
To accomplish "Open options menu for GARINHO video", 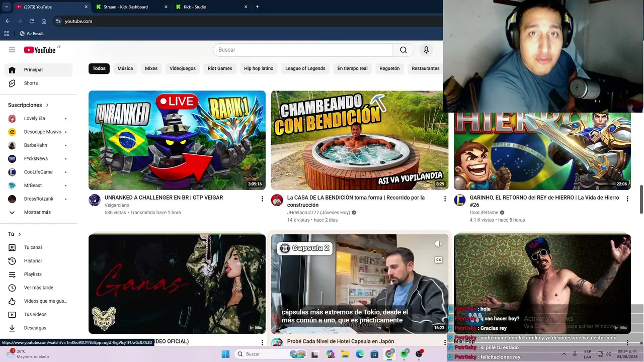I will pos(627,199).
